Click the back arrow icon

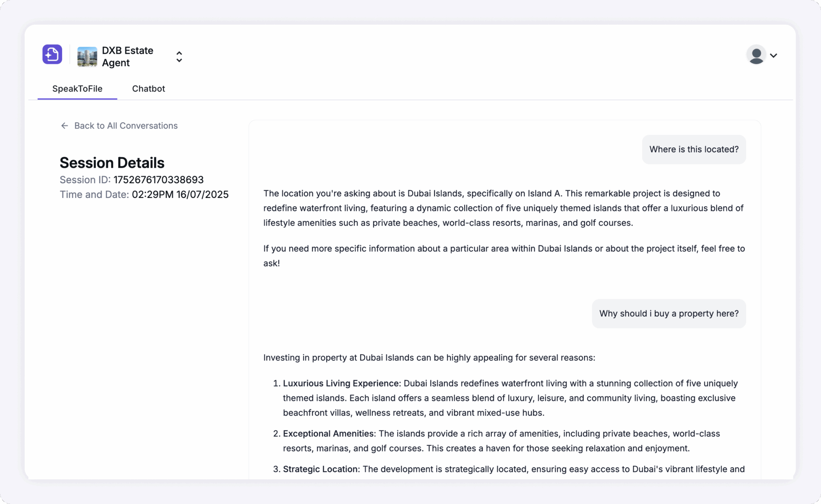[x=64, y=126]
